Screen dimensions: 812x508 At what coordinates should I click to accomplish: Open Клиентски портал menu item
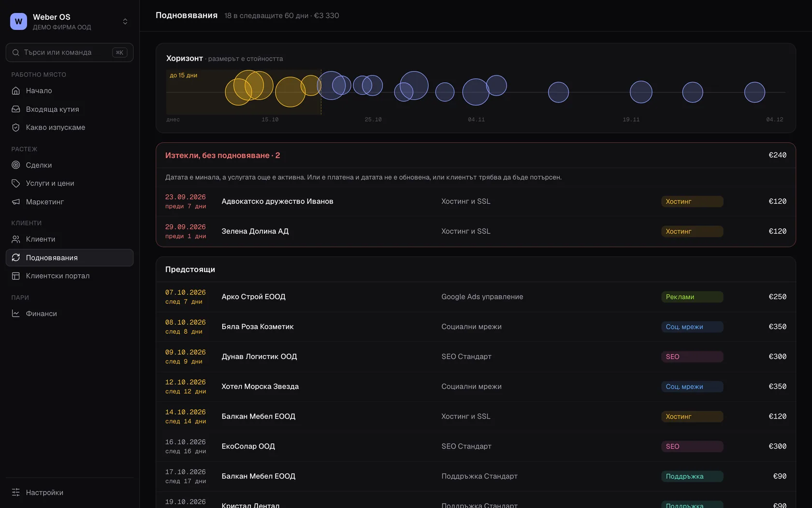pyautogui.click(x=70, y=276)
